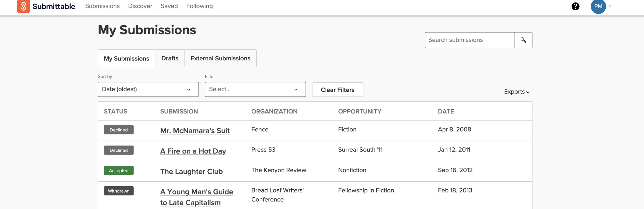Click the SUBMISSION column header

179,111
